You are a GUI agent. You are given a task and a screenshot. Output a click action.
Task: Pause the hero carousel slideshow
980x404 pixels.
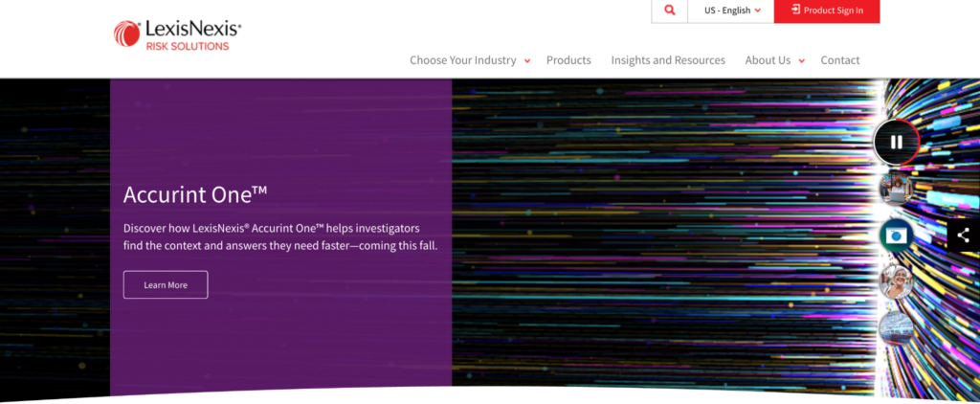pyautogui.click(x=896, y=142)
